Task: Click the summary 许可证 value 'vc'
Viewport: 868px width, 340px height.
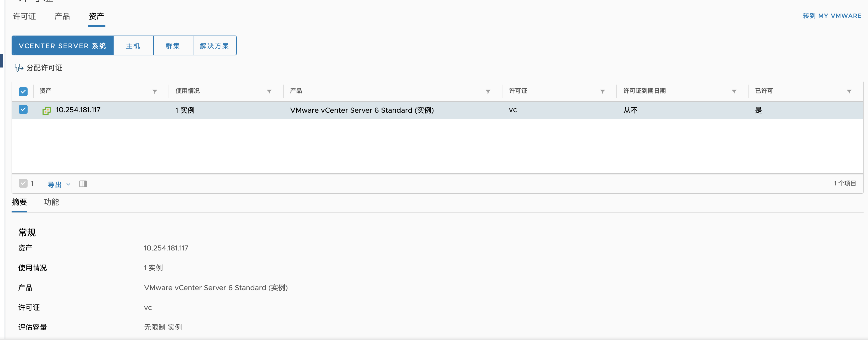Action: [148, 308]
